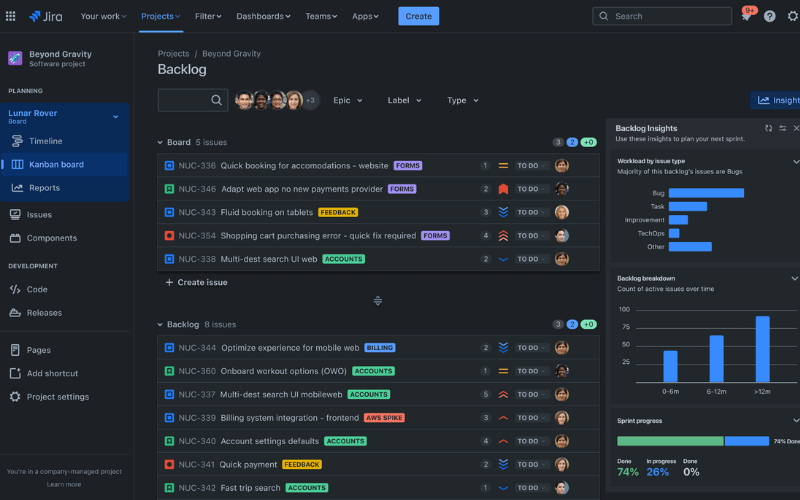
Task: Open TO DO status dropdown for NUC-344
Action: [532, 347]
